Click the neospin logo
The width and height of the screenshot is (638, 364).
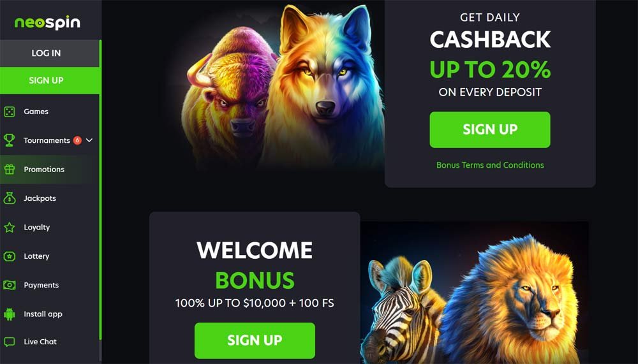[48, 23]
